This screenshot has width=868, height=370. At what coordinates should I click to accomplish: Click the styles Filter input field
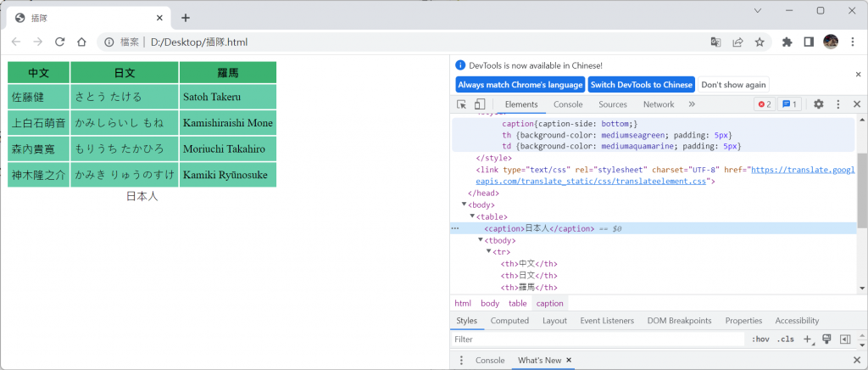[599, 339]
